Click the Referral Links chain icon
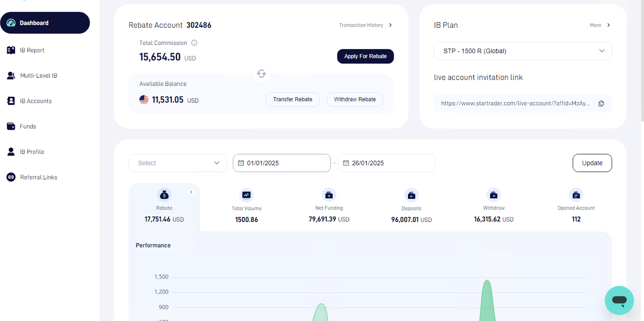Screen dimensions: 644x321 pos(11,177)
